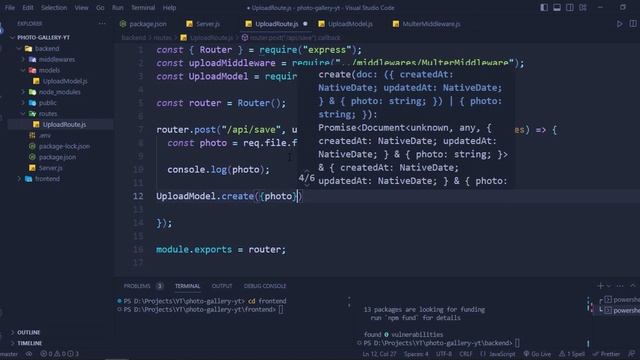Collapse the models folder chevron

[23, 70]
